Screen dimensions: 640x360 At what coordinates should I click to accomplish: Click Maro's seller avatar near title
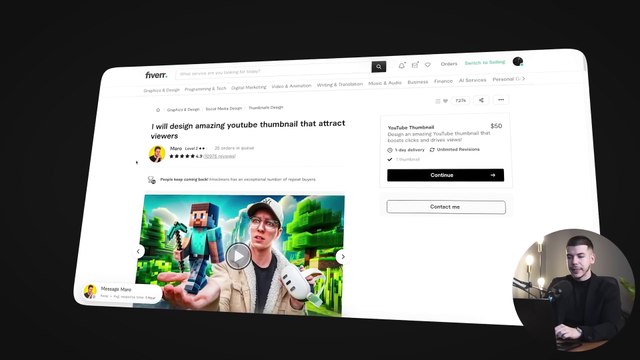(157, 154)
